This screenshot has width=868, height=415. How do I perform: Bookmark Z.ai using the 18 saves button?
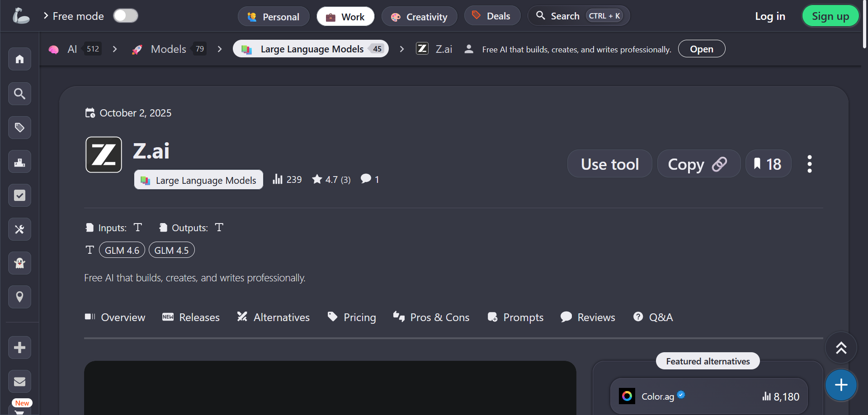[x=768, y=164]
